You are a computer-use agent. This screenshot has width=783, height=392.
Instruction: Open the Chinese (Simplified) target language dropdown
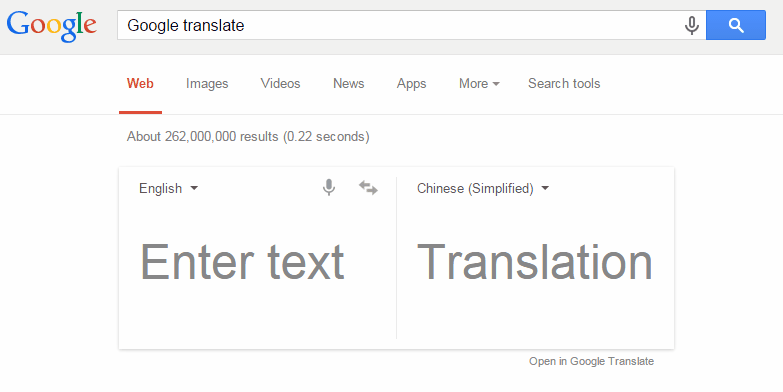click(x=483, y=188)
